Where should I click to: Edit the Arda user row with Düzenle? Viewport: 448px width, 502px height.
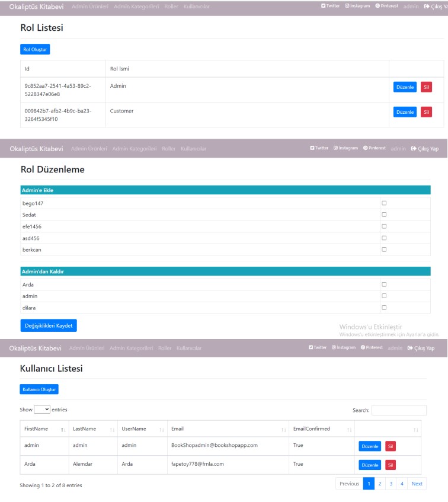[x=370, y=465]
